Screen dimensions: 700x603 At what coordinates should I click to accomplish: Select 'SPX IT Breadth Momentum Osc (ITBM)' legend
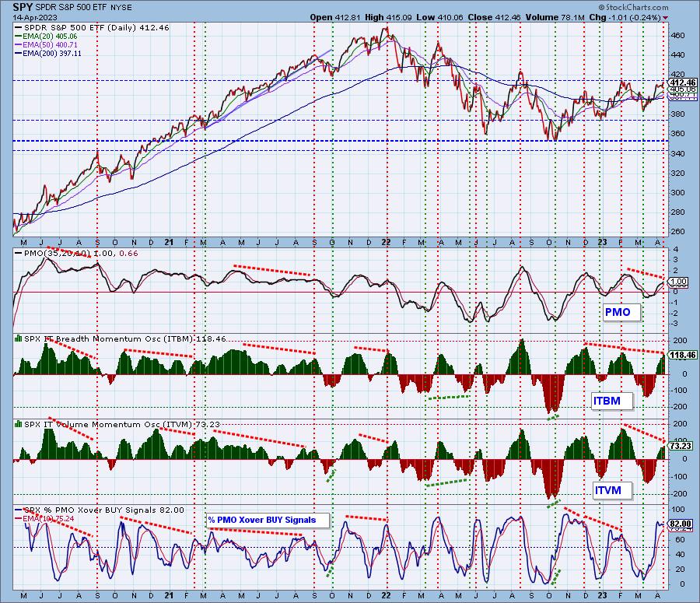pyautogui.click(x=125, y=339)
